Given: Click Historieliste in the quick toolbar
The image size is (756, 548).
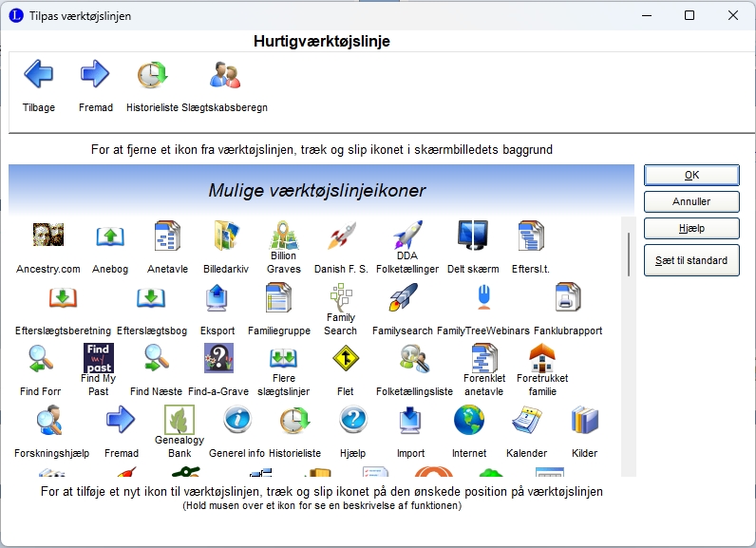Looking at the screenshot, I should pyautogui.click(x=152, y=74).
